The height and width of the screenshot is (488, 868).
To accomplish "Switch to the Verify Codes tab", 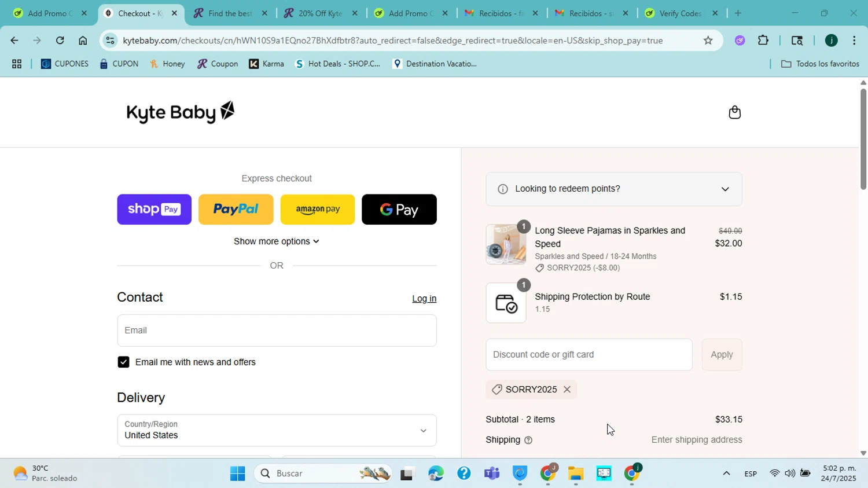I will tap(681, 13).
